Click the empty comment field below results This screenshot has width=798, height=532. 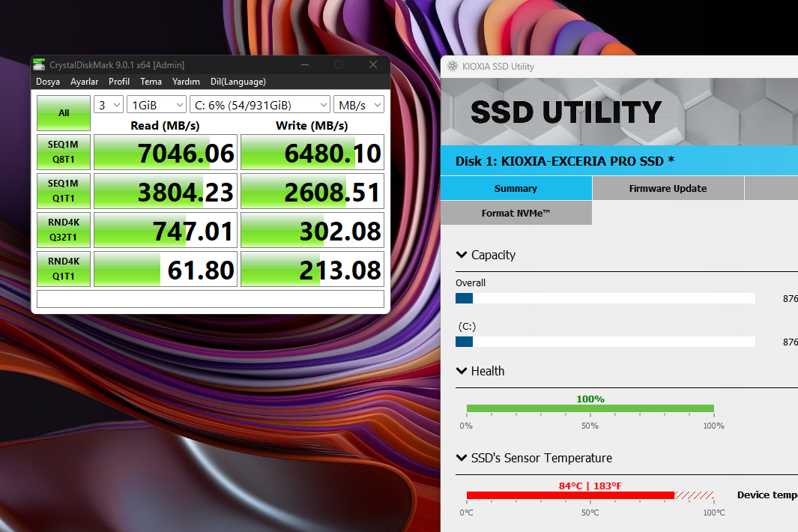pyautogui.click(x=211, y=299)
